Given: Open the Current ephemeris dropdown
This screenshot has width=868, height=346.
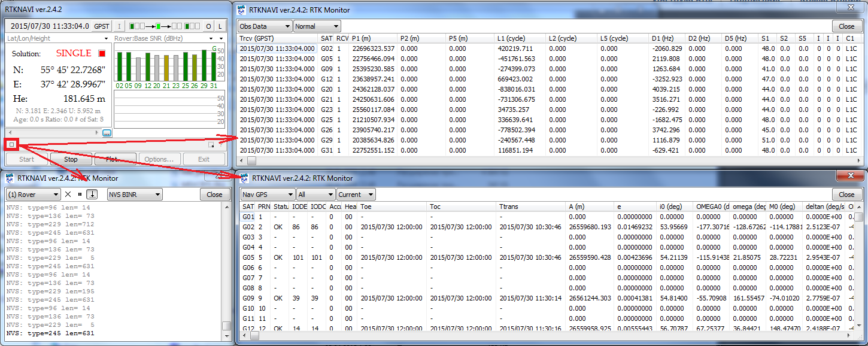Looking at the screenshot, I should click(356, 195).
